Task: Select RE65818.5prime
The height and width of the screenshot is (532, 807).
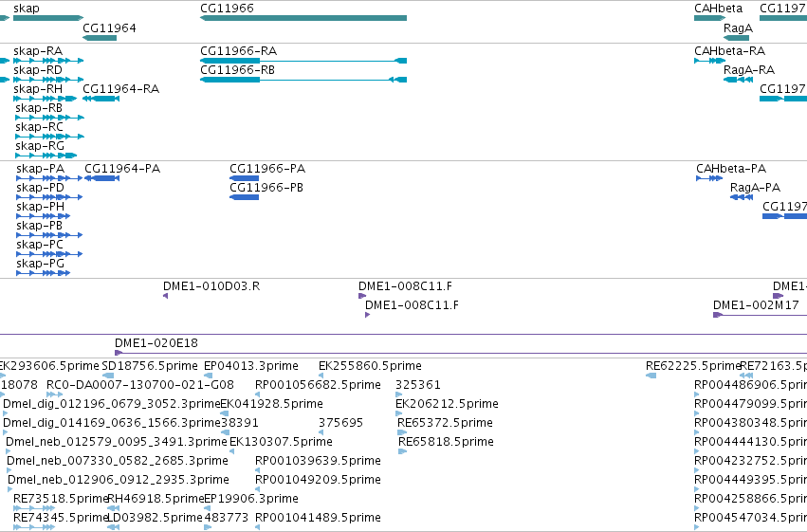Action: coord(402,451)
